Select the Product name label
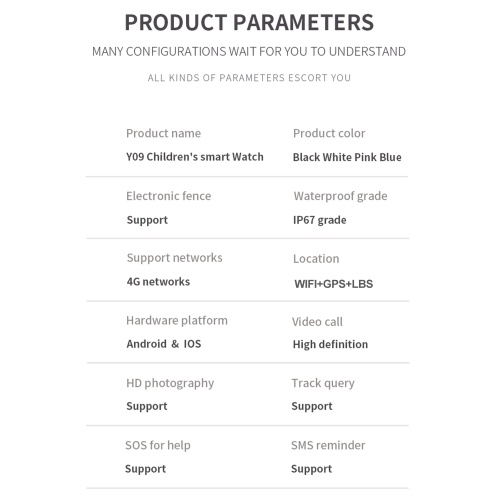This screenshot has width=500, height=500. [164, 133]
